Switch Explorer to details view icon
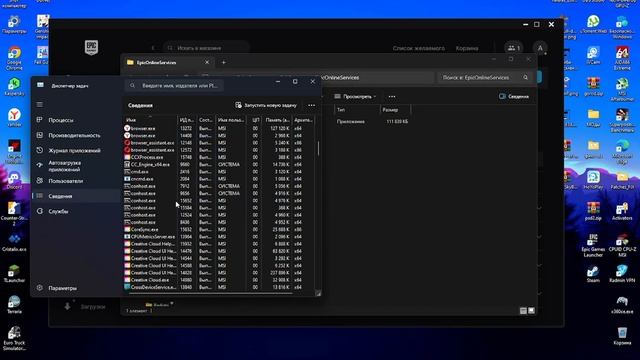This screenshot has width=640, height=360. 523,311
